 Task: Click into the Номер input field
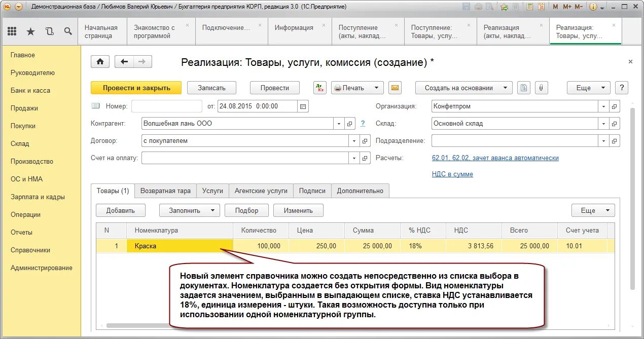[x=167, y=106]
